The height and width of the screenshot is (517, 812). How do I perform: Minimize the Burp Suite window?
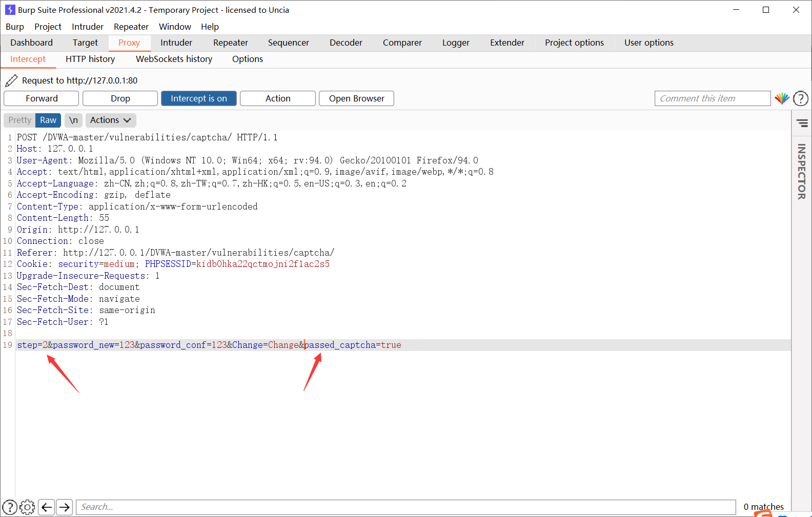pos(736,10)
